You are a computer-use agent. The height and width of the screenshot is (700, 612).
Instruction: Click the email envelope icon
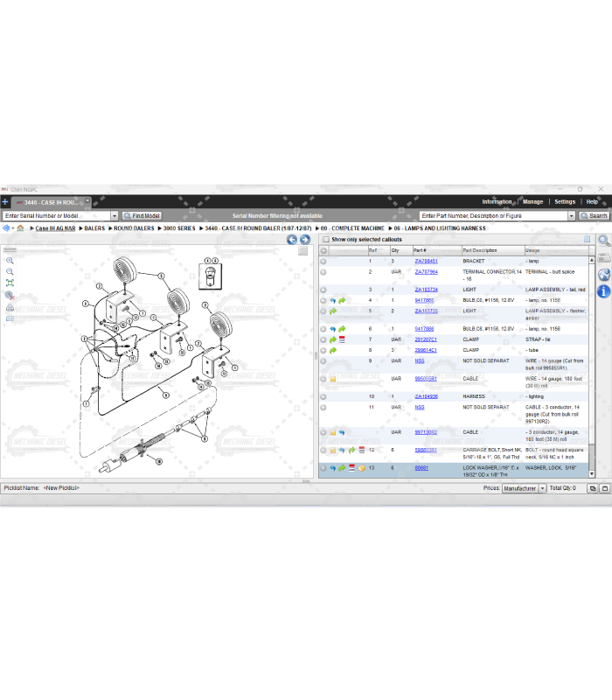[10, 318]
